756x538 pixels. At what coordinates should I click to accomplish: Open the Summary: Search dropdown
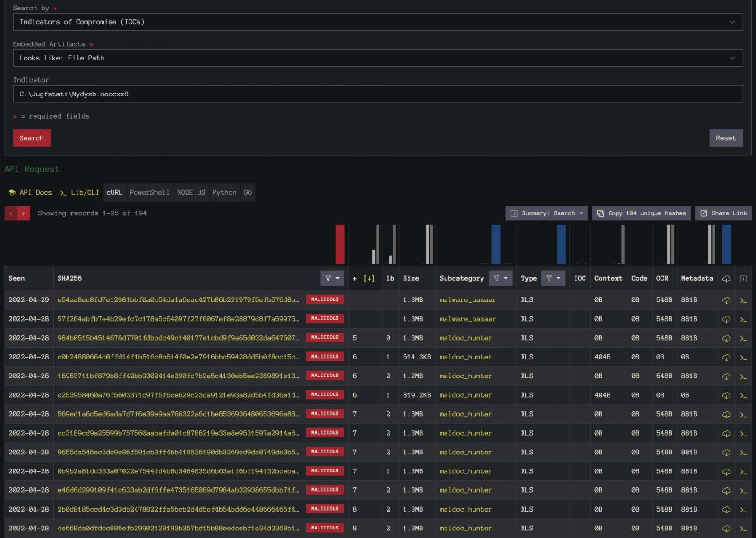point(547,213)
